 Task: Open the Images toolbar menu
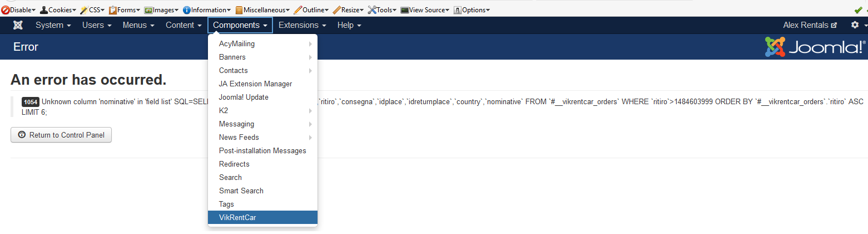coord(161,10)
